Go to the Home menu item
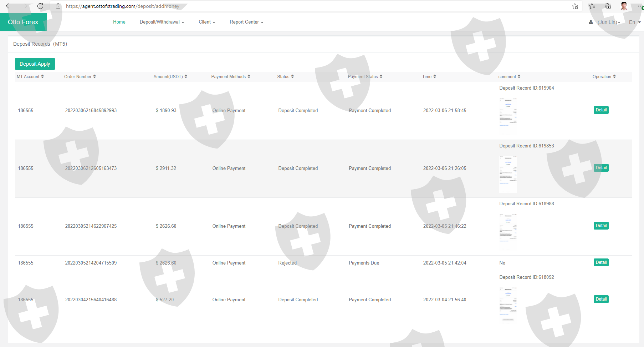 coord(119,22)
